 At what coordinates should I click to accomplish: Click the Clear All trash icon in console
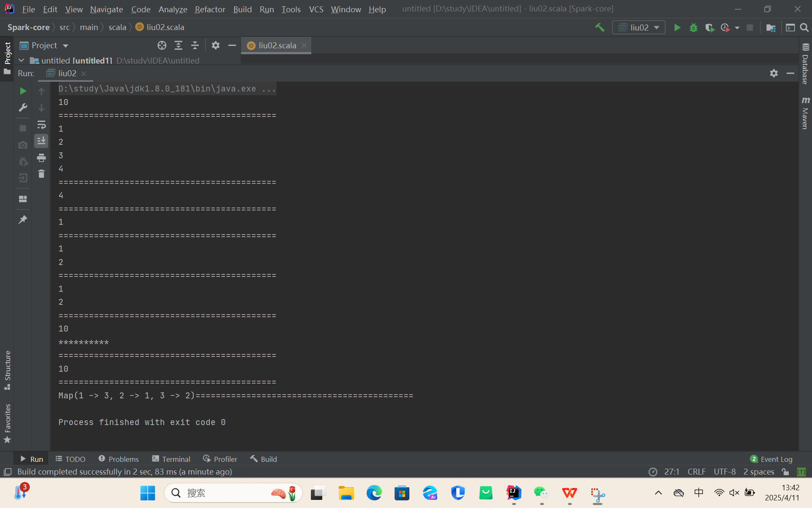tap(41, 174)
